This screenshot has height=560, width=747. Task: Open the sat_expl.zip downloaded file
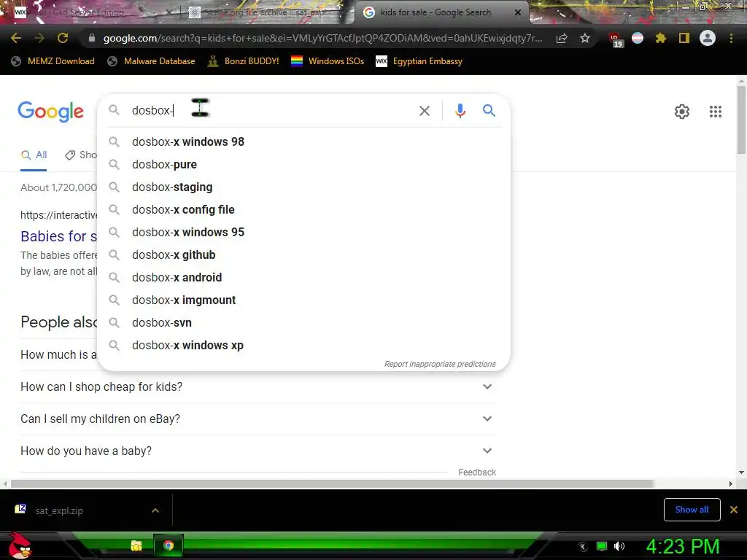click(59, 510)
